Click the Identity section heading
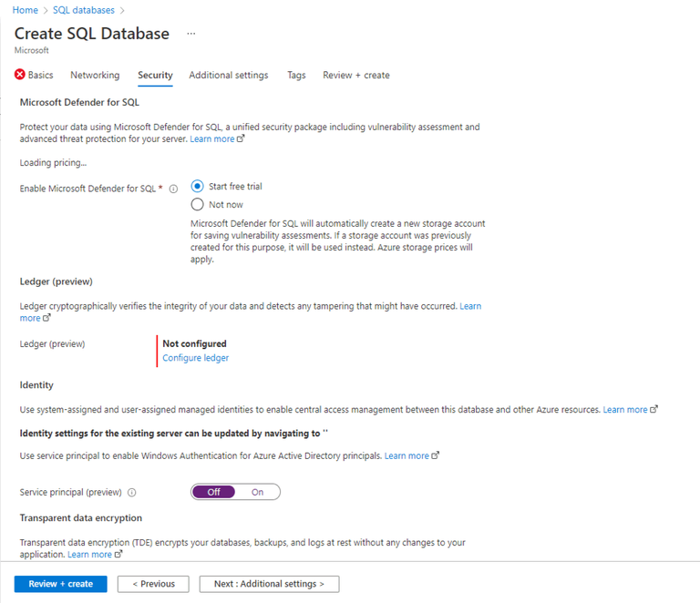This screenshot has width=700, height=603. pos(36,385)
